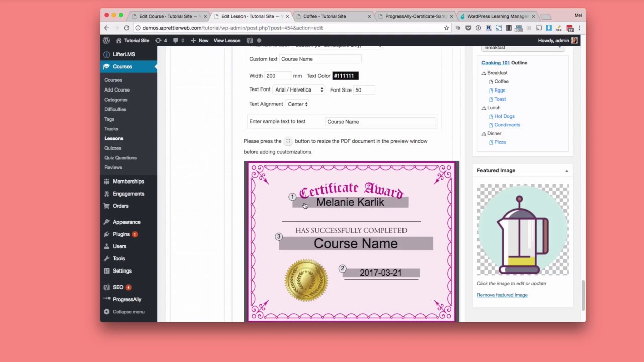Open the Pizza lesson in outline

click(500, 142)
